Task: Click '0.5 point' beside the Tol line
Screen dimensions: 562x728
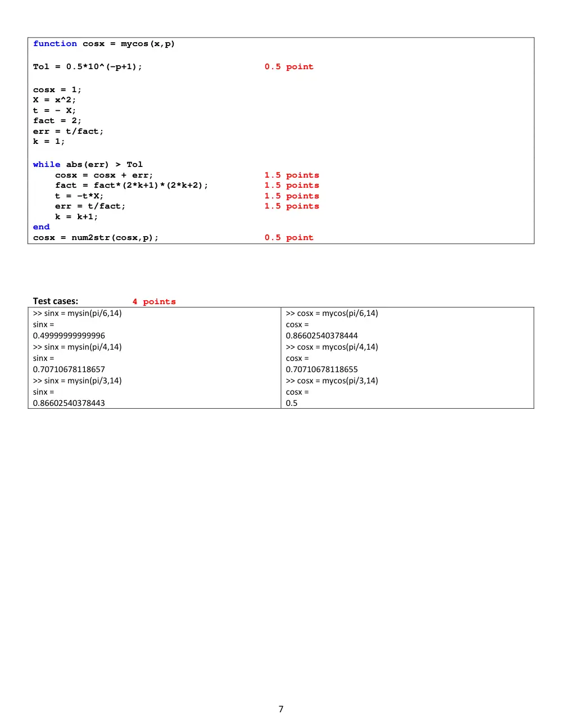Action: 289,67
